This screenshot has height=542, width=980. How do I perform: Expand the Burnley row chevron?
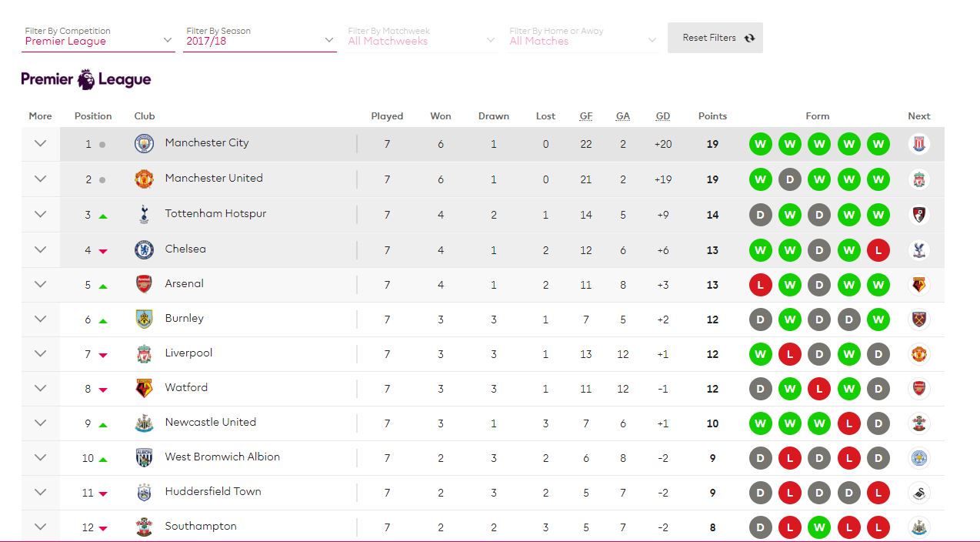(x=41, y=319)
